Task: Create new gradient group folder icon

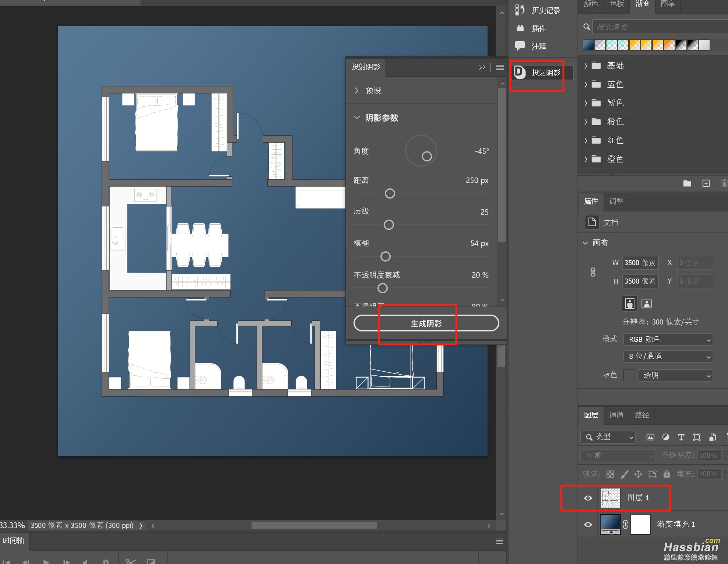Action: point(687,183)
